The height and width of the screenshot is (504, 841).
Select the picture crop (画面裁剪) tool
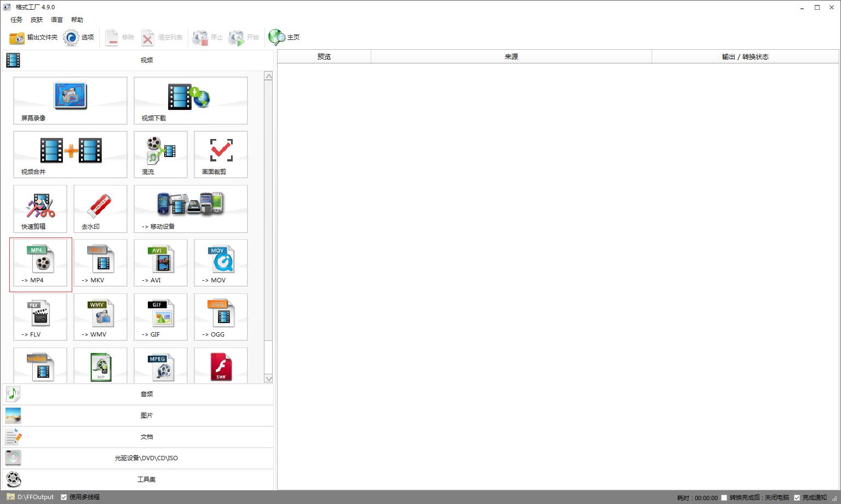point(221,154)
